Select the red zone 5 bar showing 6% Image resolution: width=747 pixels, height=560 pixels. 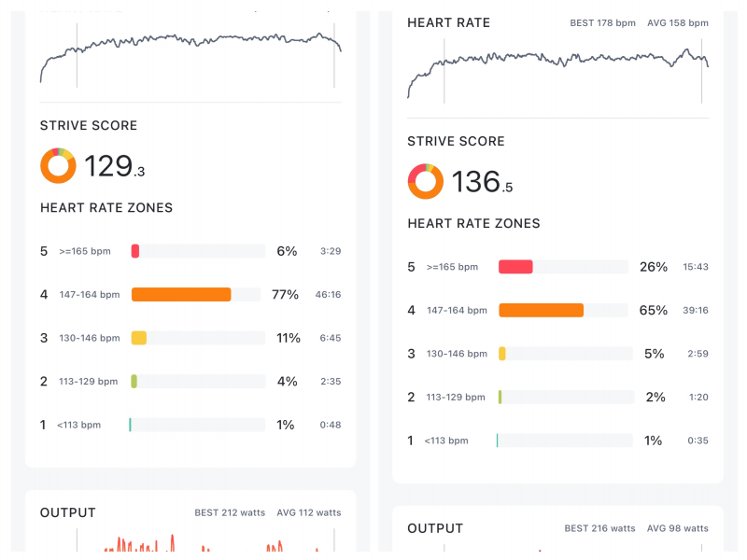[135, 251]
